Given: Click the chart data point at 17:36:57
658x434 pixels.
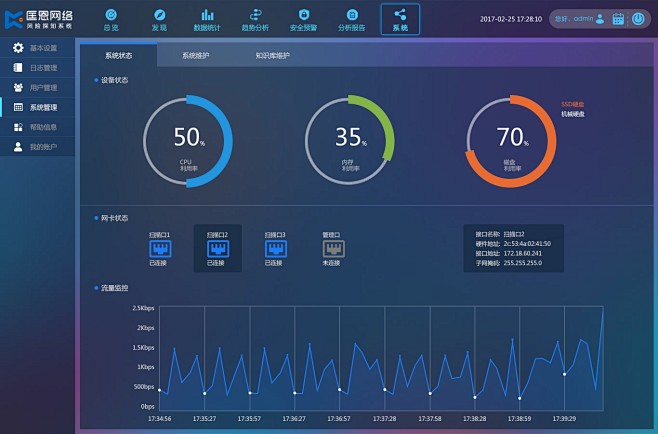Looking at the screenshot, I should (x=339, y=390).
